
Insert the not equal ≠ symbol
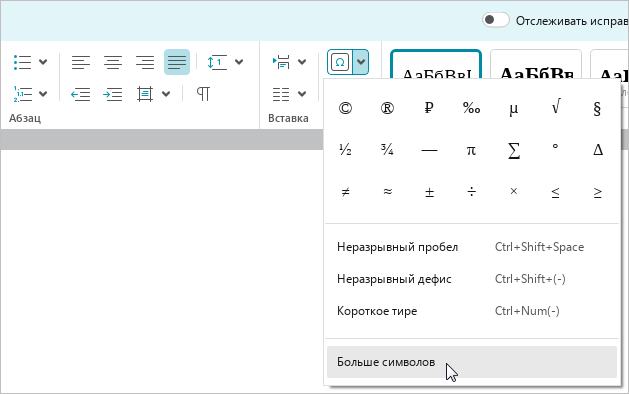click(345, 192)
